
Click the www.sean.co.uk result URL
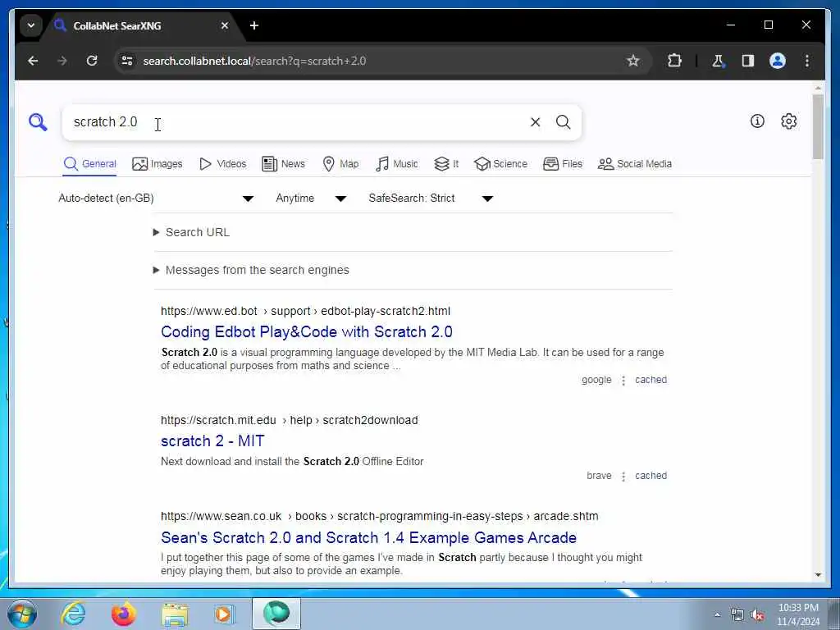pos(379,517)
